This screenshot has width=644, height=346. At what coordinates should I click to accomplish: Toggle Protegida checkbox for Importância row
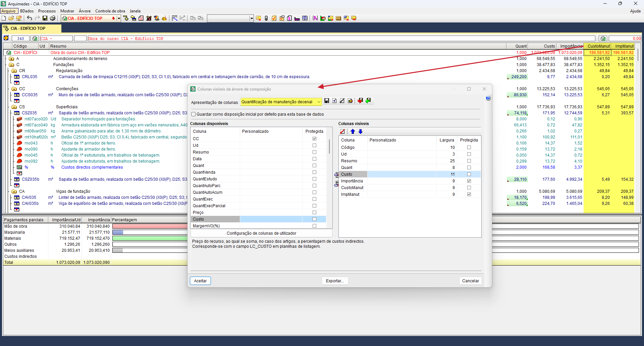[x=469, y=181]
